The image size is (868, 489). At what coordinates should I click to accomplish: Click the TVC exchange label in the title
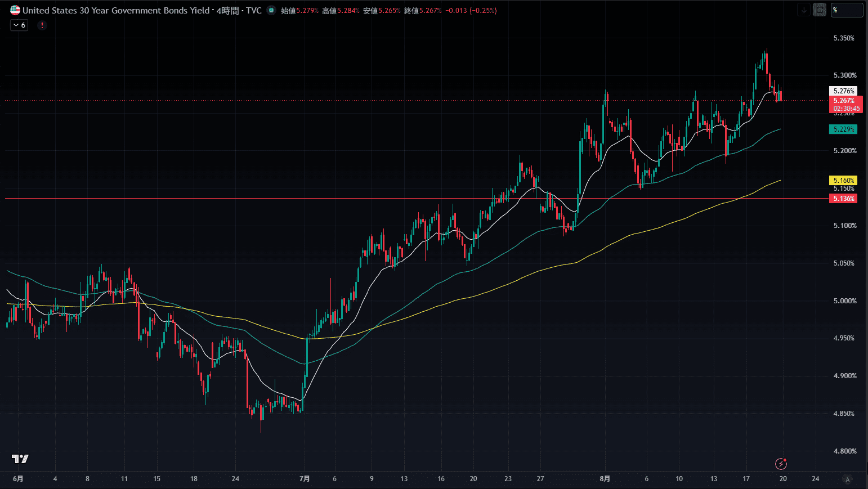[x=254, y=10]
